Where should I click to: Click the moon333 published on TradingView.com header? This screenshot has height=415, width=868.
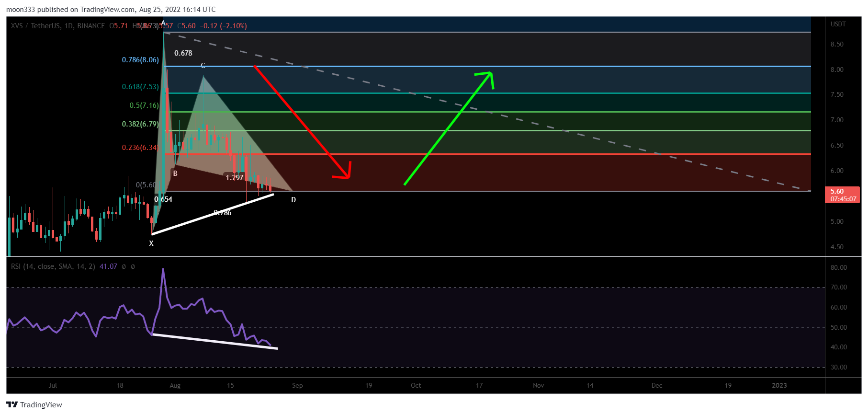(111, 9)
